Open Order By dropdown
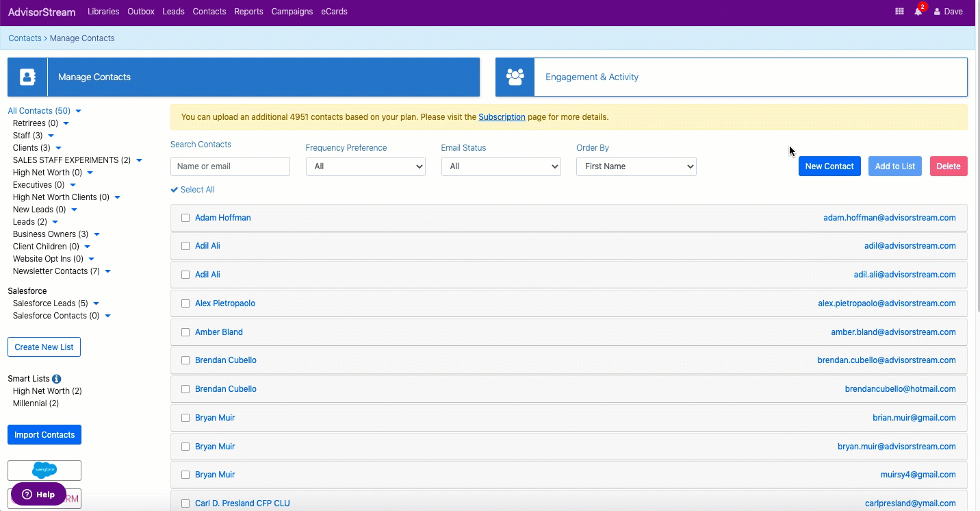The width and height of the screenshot is (980, 511). pos(636,166)
